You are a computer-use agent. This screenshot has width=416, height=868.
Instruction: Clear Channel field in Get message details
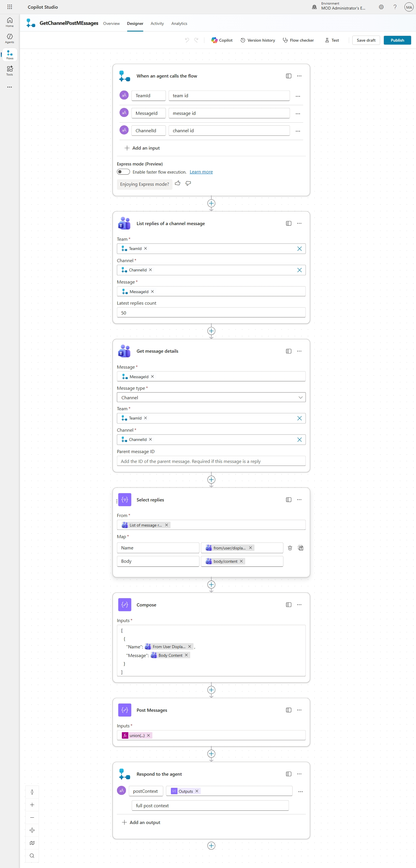[299, 440]
